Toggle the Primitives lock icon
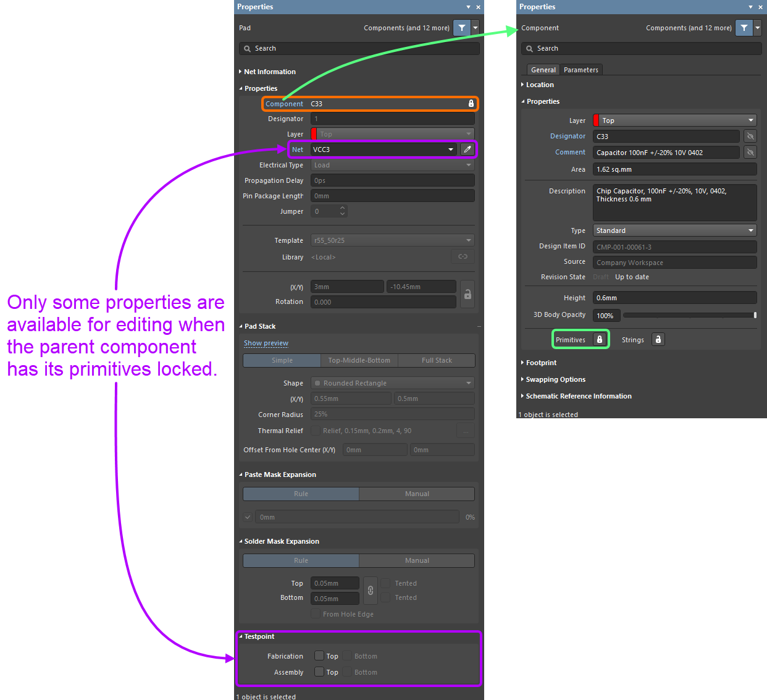 coord(599,340)
